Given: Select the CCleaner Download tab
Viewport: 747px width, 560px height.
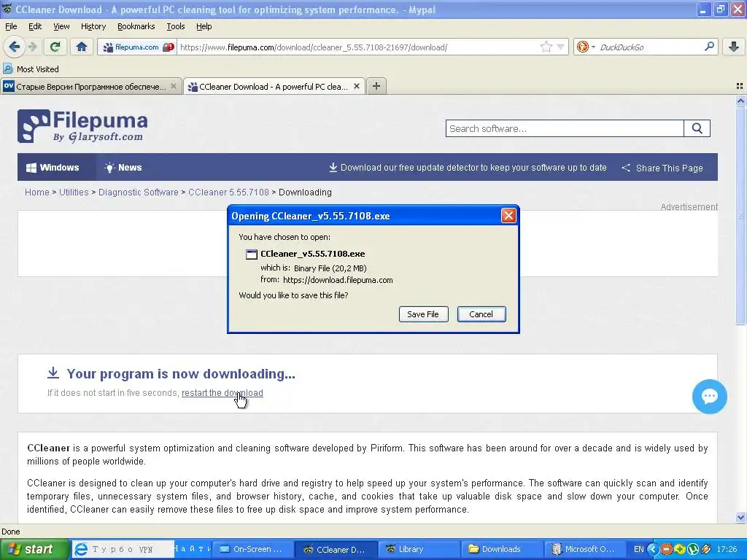Looking at the screenshot, I should [x=274, y=86].
